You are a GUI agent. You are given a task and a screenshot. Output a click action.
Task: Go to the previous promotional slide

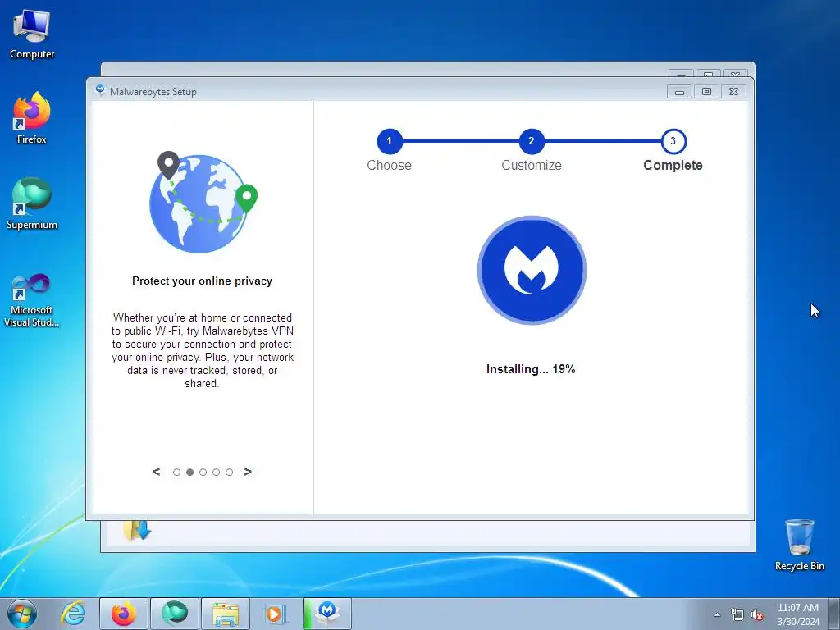156,472
